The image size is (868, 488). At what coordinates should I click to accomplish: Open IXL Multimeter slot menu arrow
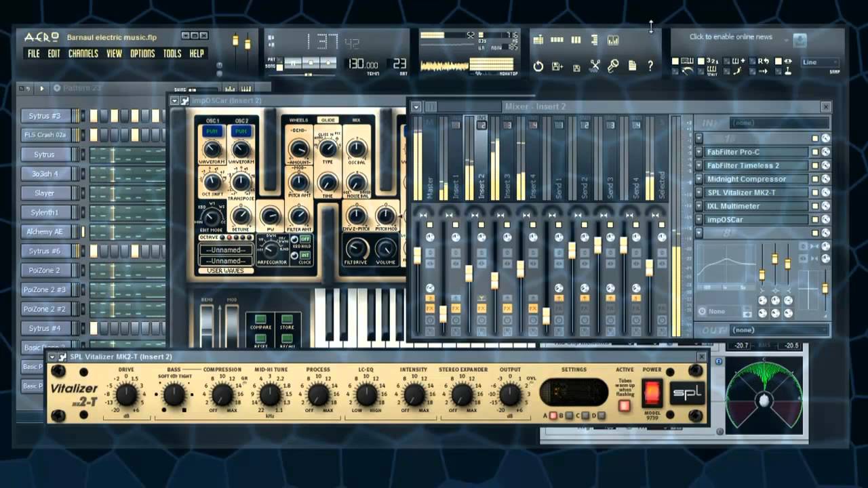click(x=699, y=206)
